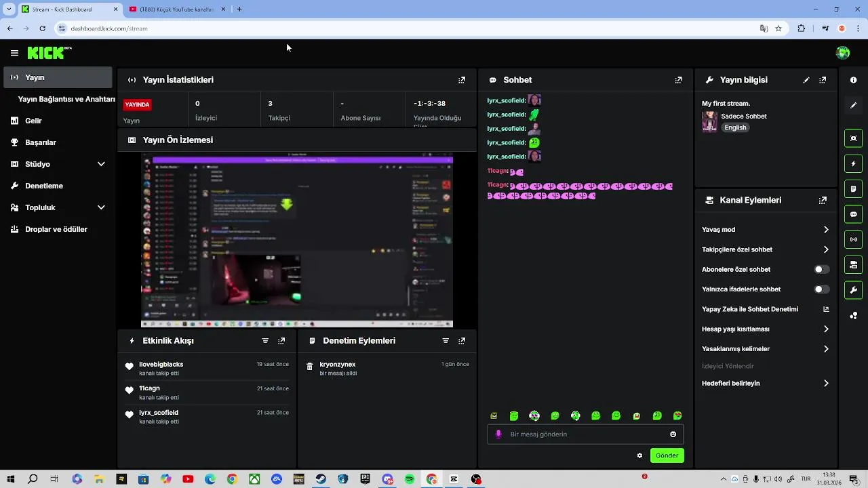
Task: Open Steam from the taskbar
Action: click(321, 479)
